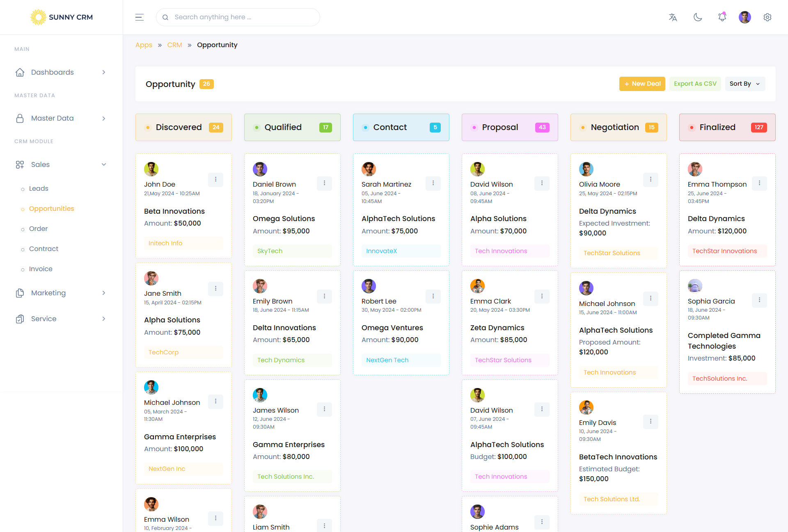788x532 pixels.
Task: Toggle the sidebar hamburger menu icon
Action: click(x=140, y=17)
